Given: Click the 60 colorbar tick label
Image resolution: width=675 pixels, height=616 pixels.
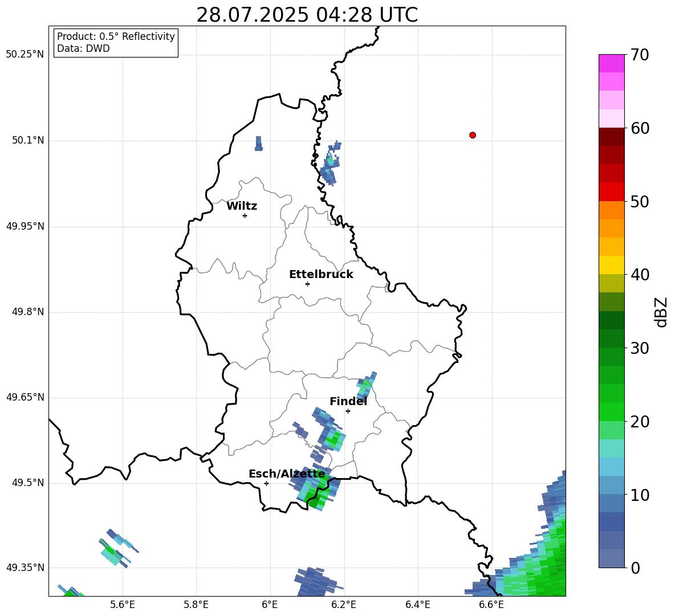Looking at the screenshot, I should [x=640, y=128].
